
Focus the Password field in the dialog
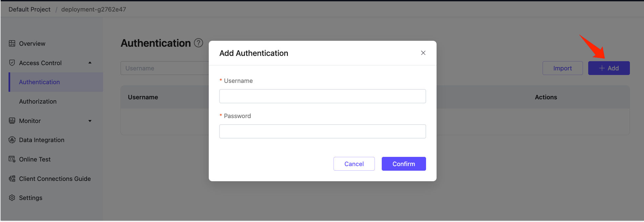coord(322,131)
